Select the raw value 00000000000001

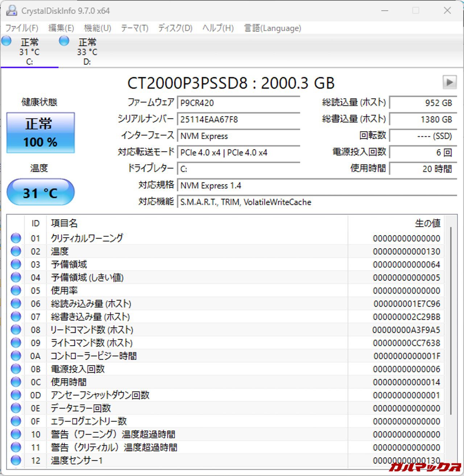[407, 395]
